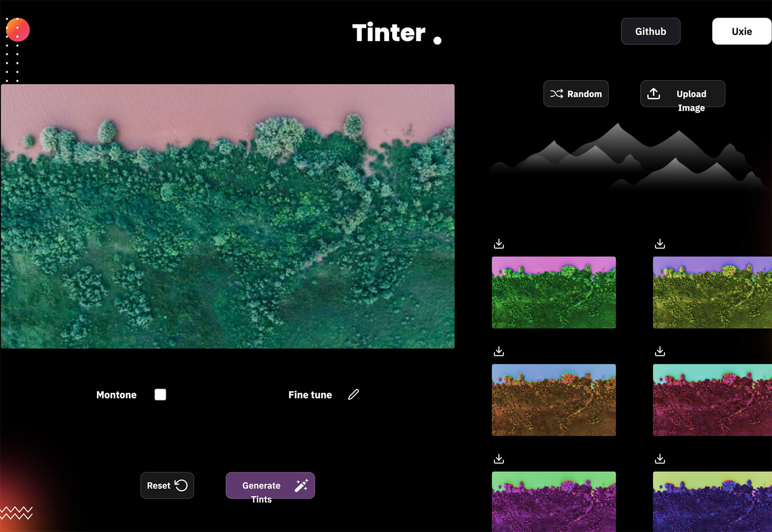This screenshot has width=772, height=532.
Task: Click the Fine tune label
Action: coord(310,395)
